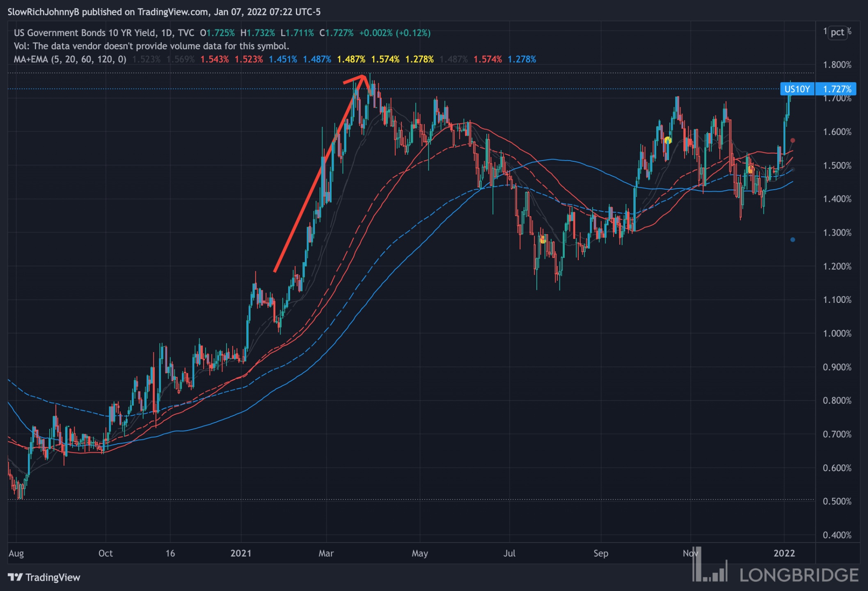868x591 pixels.
Task: Click the close value C1.727% in header
Action: click(336, 33)
